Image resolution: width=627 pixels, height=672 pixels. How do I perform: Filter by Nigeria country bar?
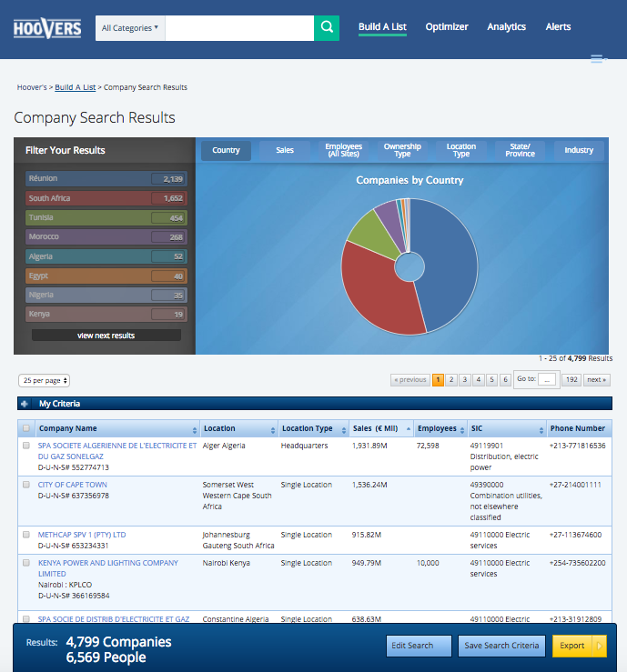(x=106, y=296)
